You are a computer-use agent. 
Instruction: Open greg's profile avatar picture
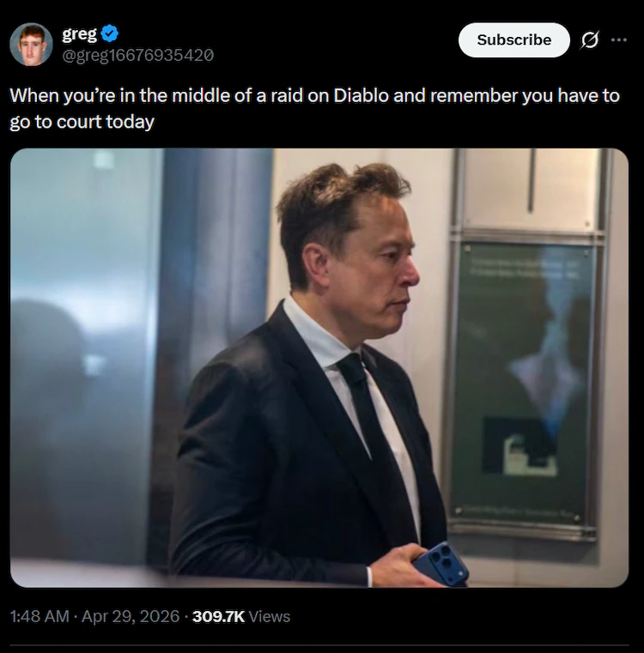point(31,45)
